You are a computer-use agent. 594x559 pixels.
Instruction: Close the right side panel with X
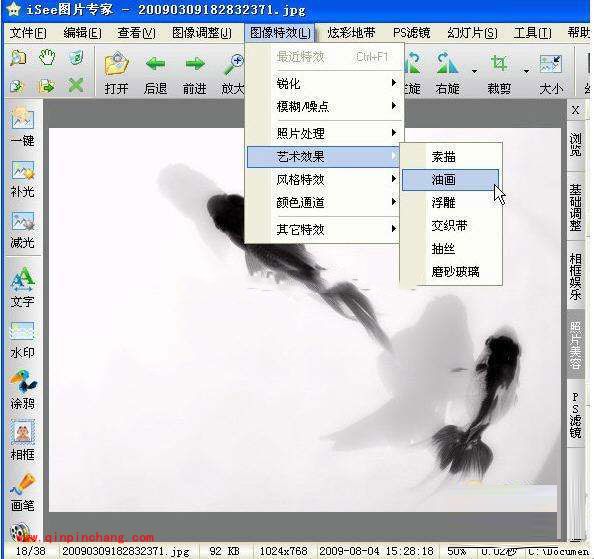[575, 110]
